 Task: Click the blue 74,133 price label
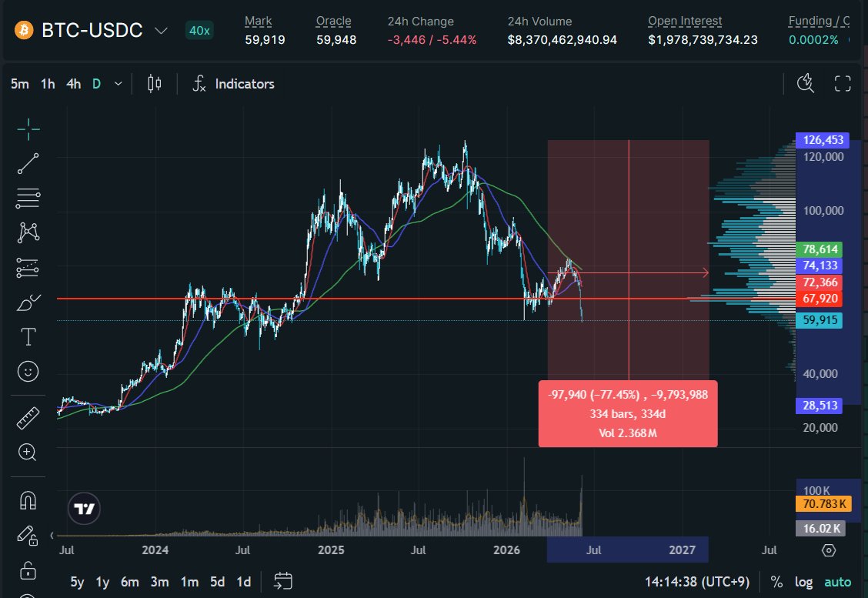point(820,266)
